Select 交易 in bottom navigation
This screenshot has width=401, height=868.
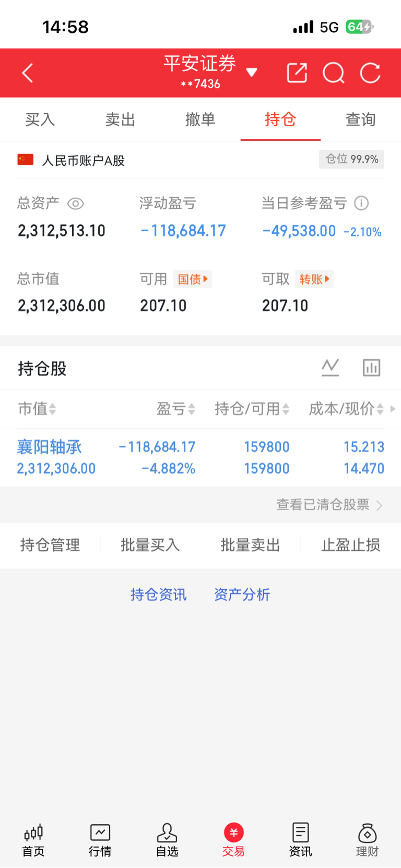tap(233, 840)
